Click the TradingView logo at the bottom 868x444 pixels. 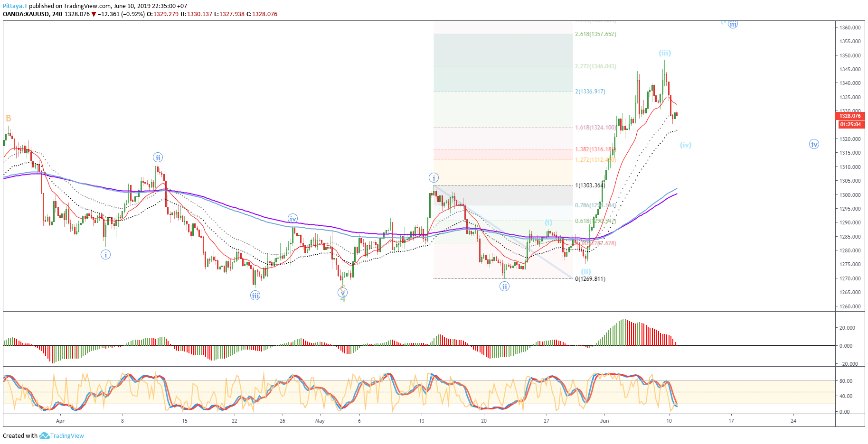[x=62, y=435]
